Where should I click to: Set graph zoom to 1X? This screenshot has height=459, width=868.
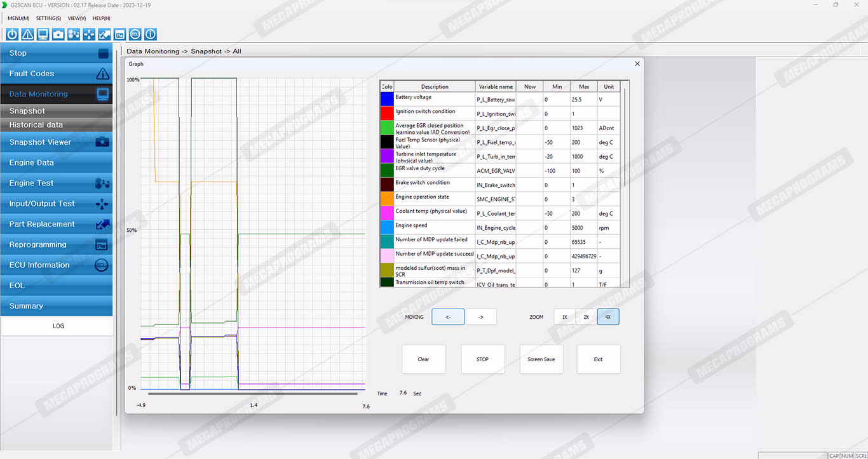[x=564, y=317]
